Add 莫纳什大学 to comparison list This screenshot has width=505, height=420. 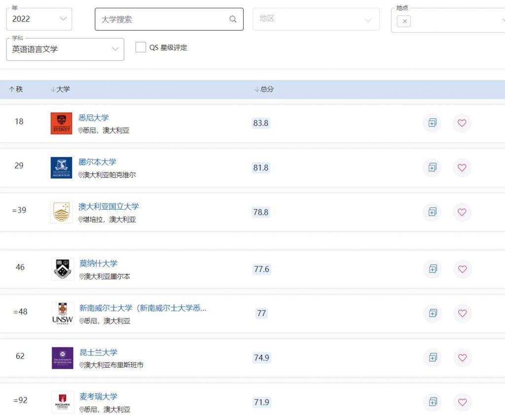click(x=433, y=269)
